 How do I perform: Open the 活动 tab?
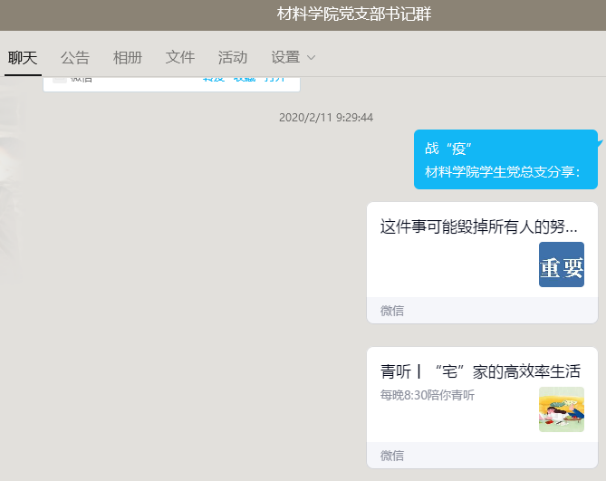232,57
